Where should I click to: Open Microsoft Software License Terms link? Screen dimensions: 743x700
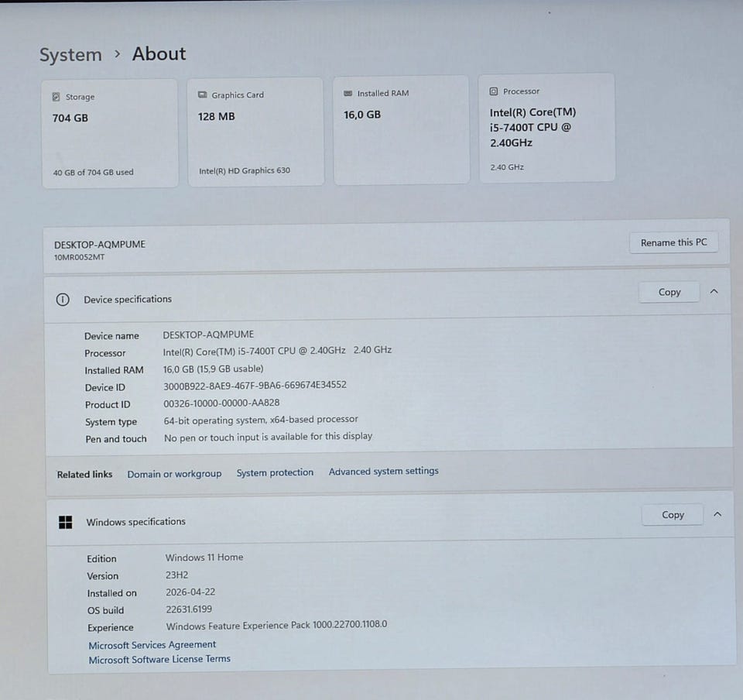(x=159, y=659)
